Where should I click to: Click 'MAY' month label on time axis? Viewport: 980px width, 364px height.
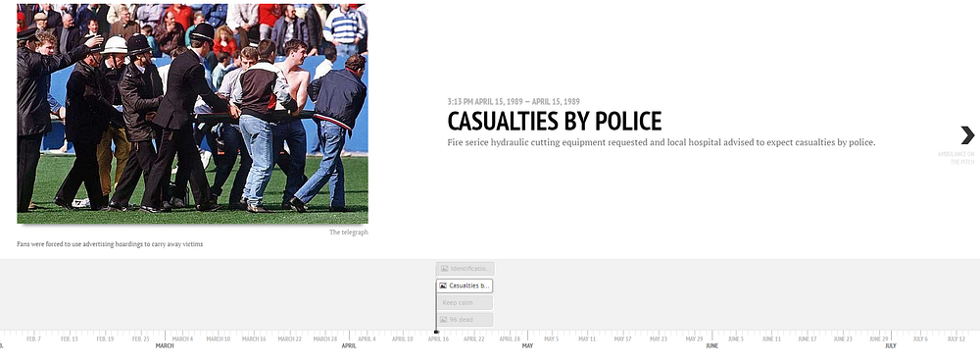click(x=527, y=346)
